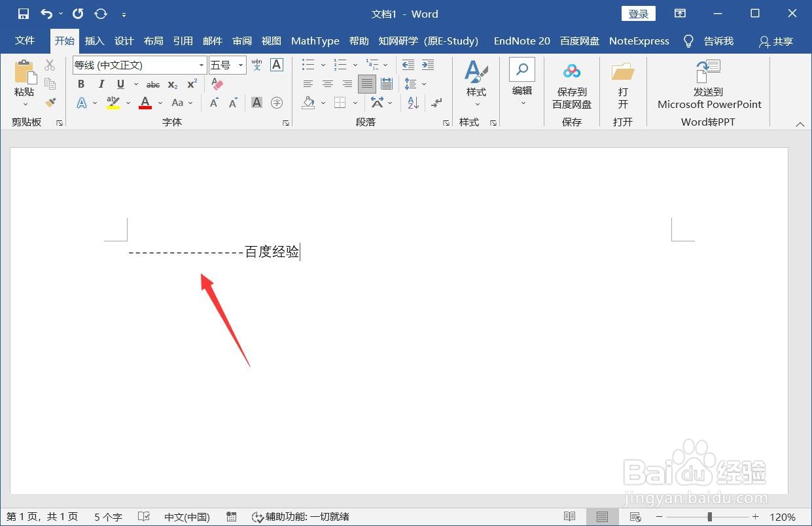Select the Format Painter brush

click(x=50, y=102)
